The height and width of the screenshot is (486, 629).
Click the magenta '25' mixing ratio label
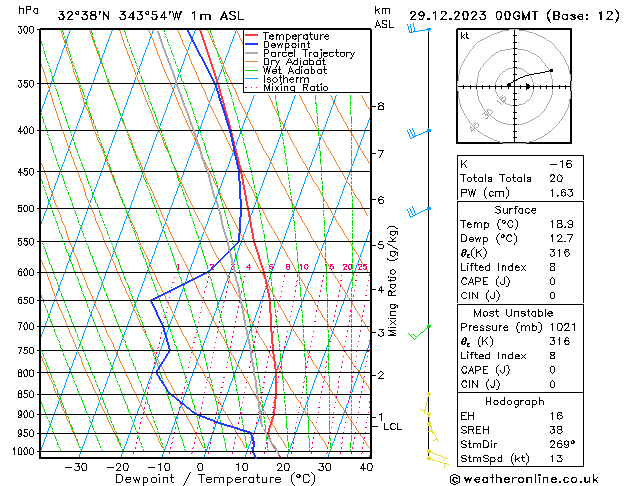click(362, 267)
